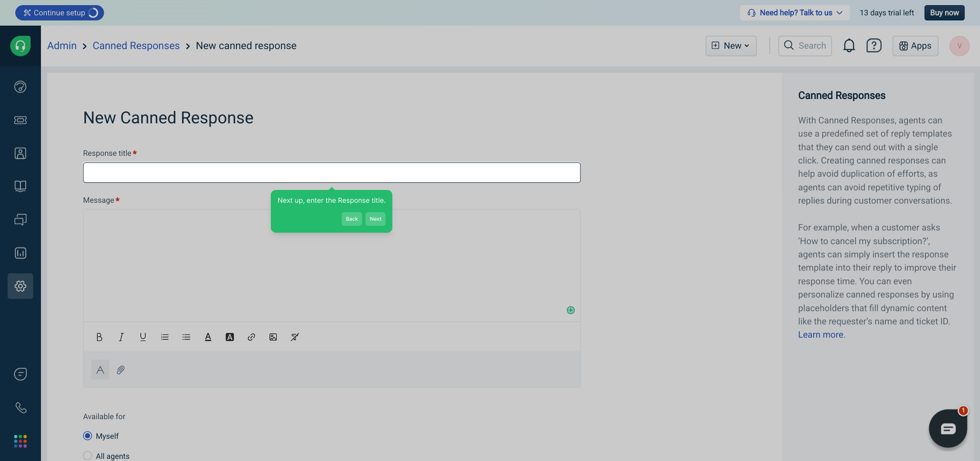Click the attachment paperclip icon
Screen dimensions: 980x461
[x=121, y=370]
